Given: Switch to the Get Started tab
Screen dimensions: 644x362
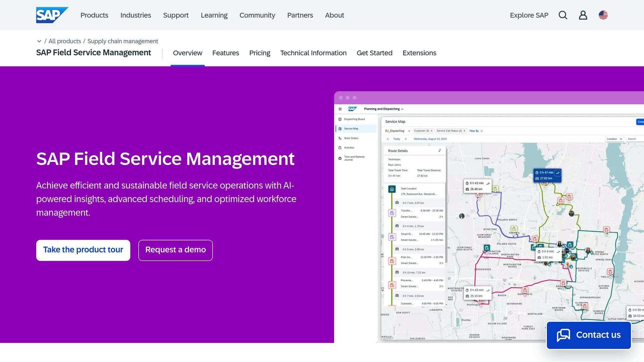Looking at the screenshot, I should click(x=375, y=53).
